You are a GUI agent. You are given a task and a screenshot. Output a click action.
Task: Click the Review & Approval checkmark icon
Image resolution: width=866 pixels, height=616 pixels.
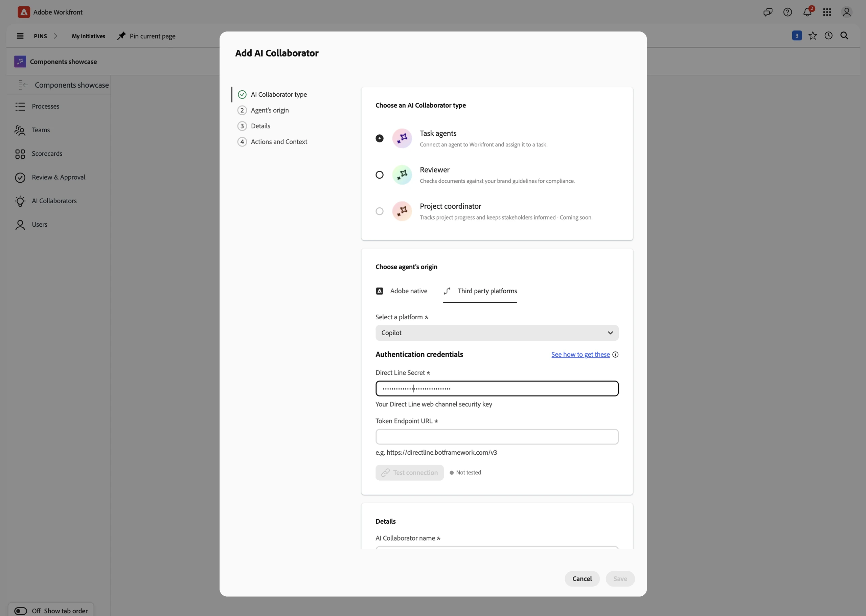tap(20, 178)
